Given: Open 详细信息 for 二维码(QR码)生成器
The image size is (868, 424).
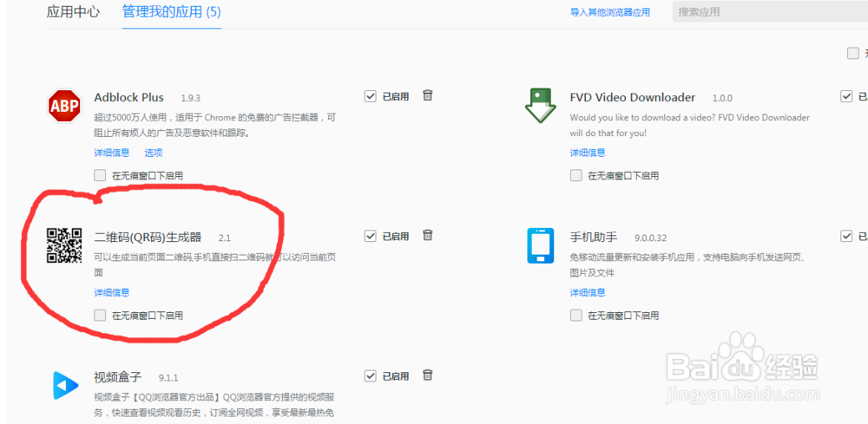Looking at the screenshot, I should click(112, 292).
